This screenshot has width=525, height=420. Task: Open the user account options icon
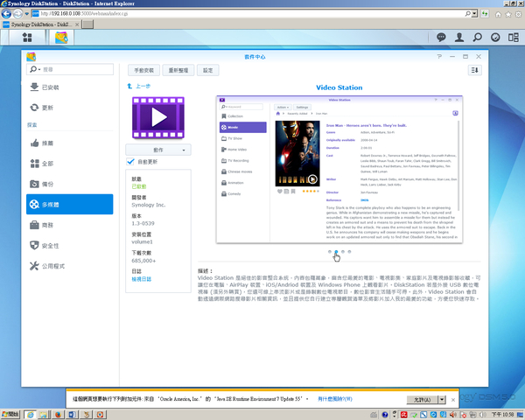tap(458, 38)
